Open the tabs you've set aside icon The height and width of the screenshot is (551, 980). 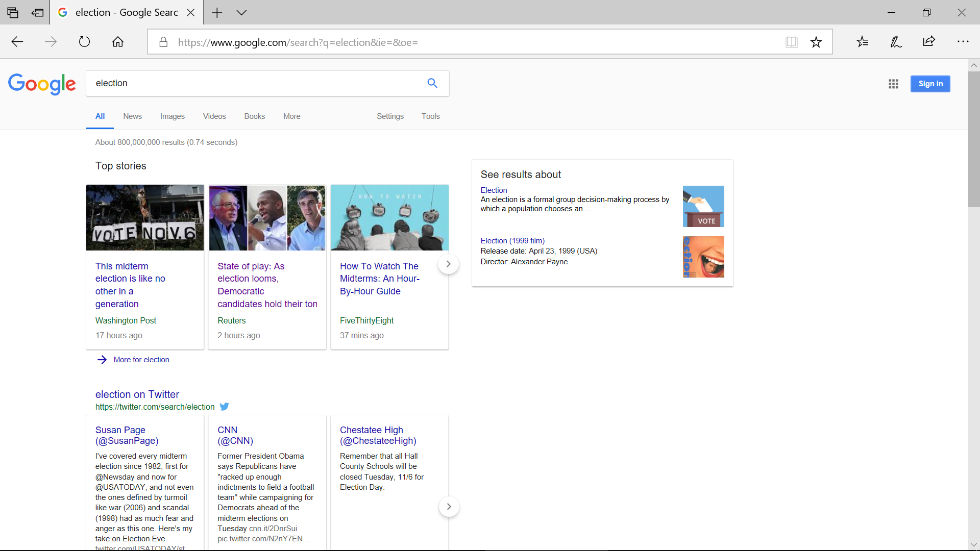(x=13, y=13)
